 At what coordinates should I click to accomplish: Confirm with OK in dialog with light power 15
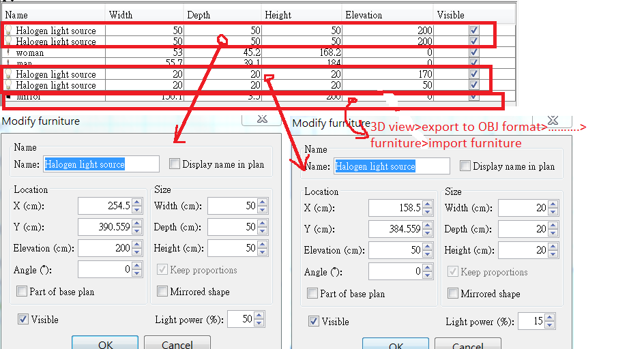click(x=396, y=344)
